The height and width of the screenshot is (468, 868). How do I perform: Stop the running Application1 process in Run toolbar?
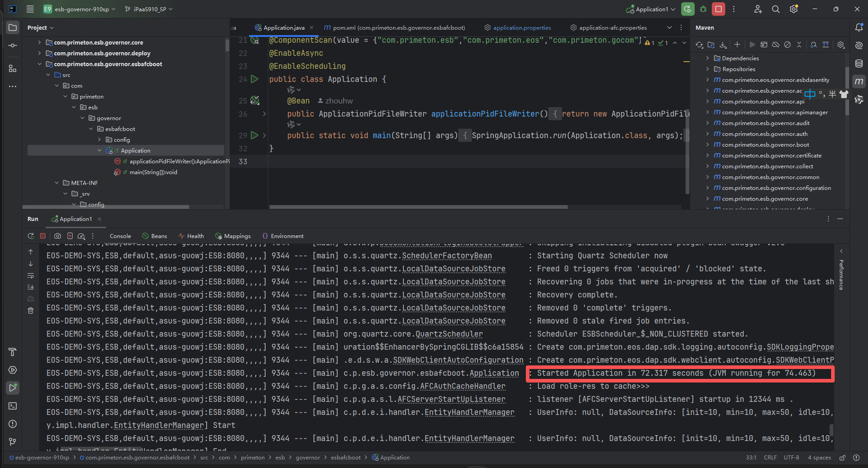pyautogui.click(x=43, y=236)
